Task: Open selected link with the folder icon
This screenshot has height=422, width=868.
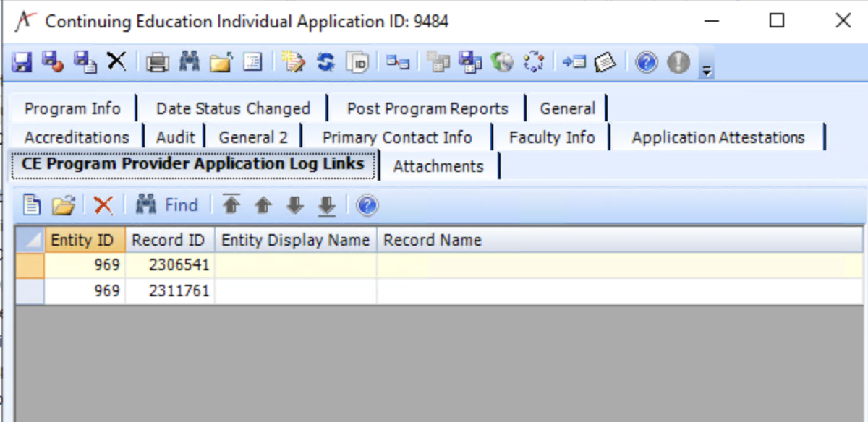Action: [63, 204]
